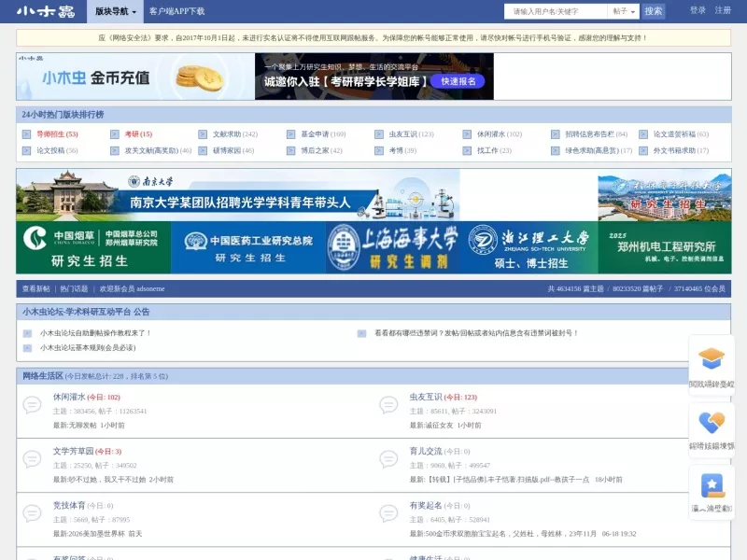Image resolution: width=747 pixels, height=560 pixels.
Task: Open 小木虫论坛基本规则(会员必读) announcement
Action: point(88,347)
